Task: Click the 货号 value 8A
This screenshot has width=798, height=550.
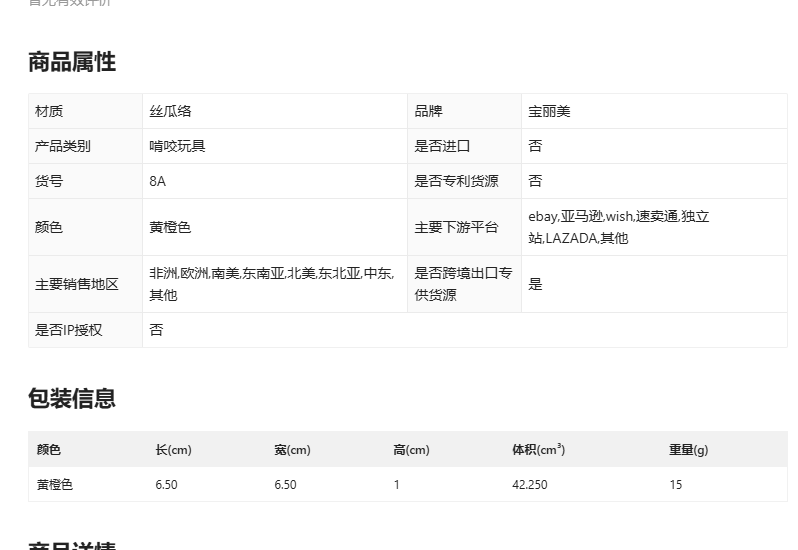Action: [158, 181]
